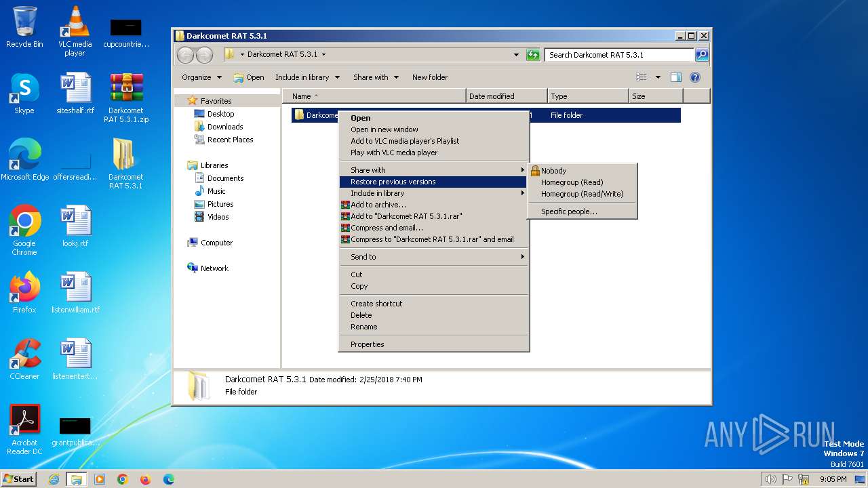The width and height of the screenshot is (868, 488).
Task: Open Firefox from the taskbar
Action: [145, 479]
